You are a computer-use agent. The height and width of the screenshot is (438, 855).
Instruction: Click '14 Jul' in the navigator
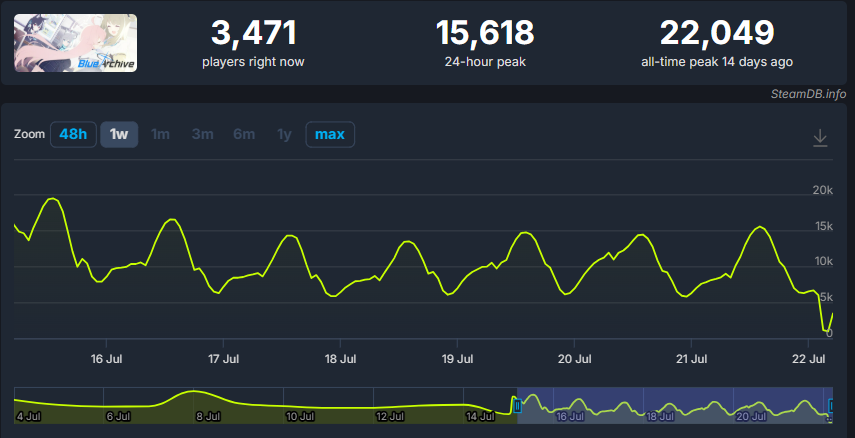pos(480,417)
